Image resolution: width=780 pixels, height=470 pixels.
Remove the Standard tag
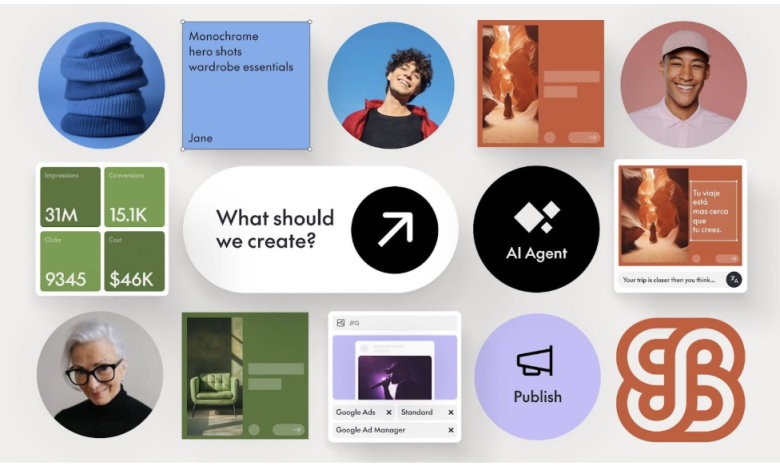(x=451, y=412)
